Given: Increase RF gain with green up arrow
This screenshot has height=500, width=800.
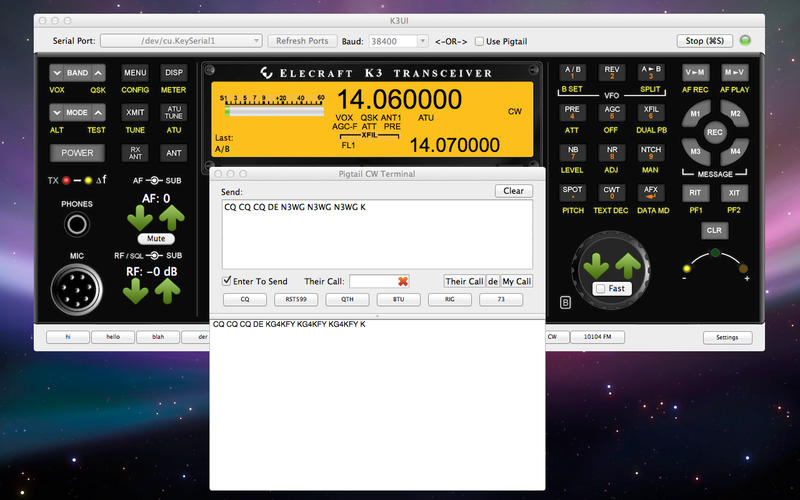Looking at the screenshot, I should 168,291.
